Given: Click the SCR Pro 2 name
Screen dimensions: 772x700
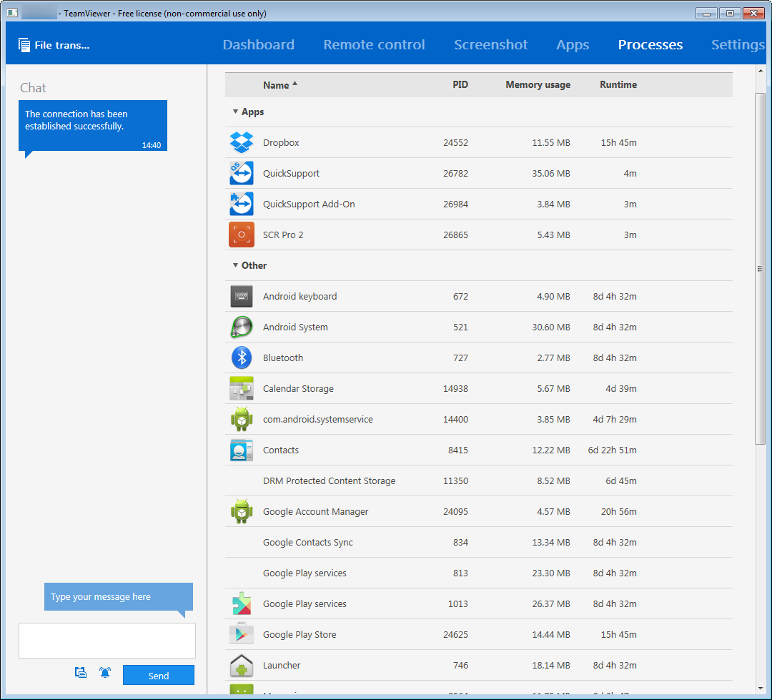Looking at the screenshot, I should coord(283,235).
